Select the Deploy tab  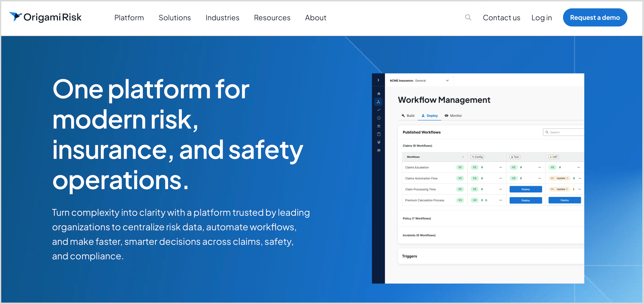[430, 116]
